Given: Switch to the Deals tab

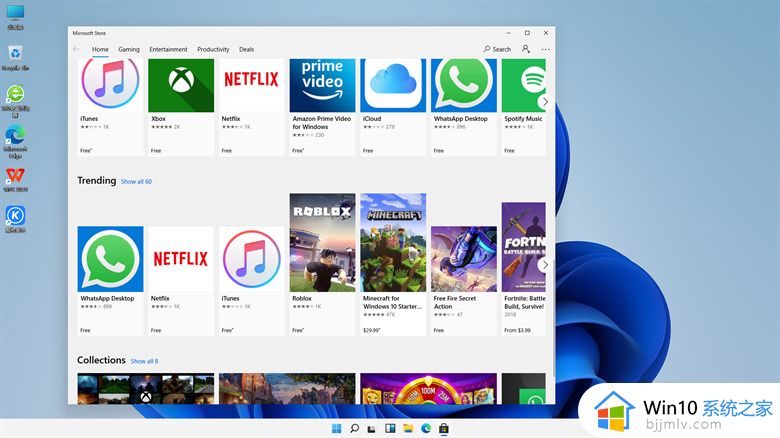Looking at the screenshot, I should tap(246, 49).
